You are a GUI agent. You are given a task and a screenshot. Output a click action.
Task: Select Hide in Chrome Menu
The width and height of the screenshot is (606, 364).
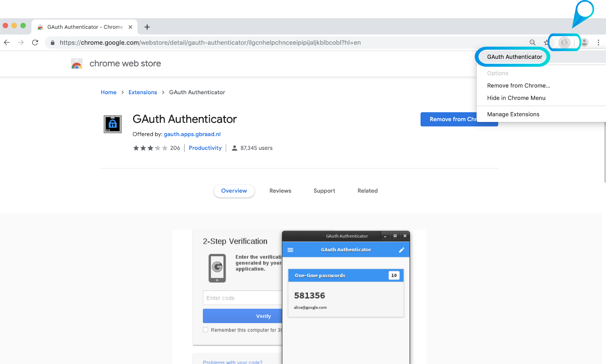point(516,98)
